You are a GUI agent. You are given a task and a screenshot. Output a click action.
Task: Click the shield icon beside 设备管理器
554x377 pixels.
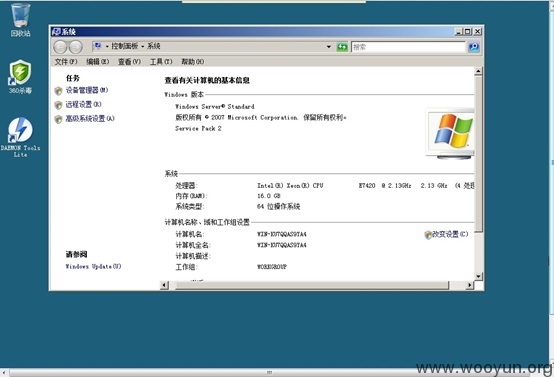coord(59,91)
